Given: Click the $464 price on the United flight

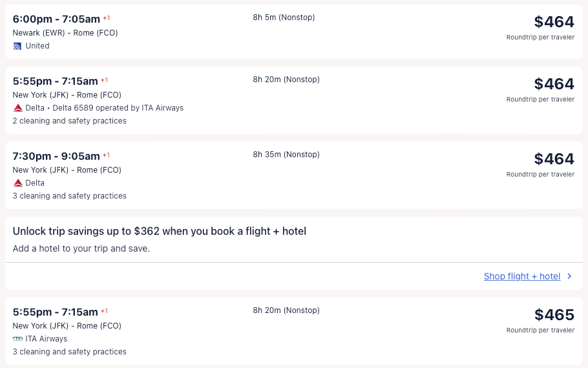Looking at the screenshot, I should click(554, 22).
